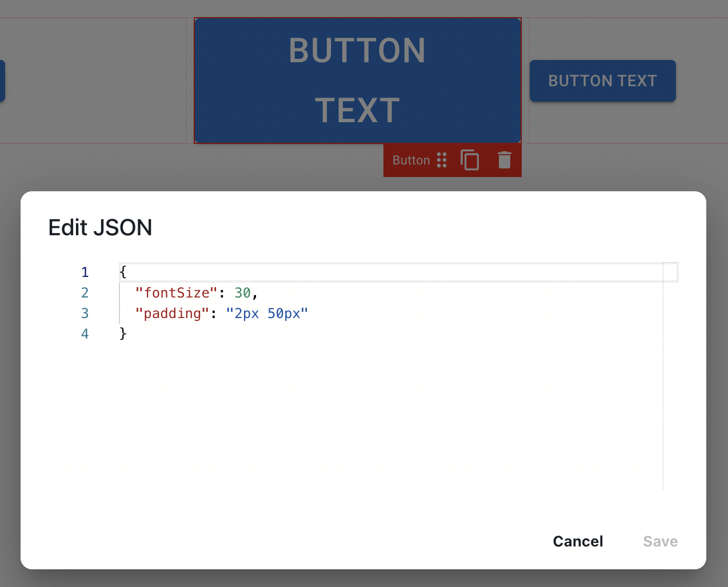The height and width of the screenshot is (587, 728).
Task: Select the small BUTTON TEXT component
Action: (603, 81)
